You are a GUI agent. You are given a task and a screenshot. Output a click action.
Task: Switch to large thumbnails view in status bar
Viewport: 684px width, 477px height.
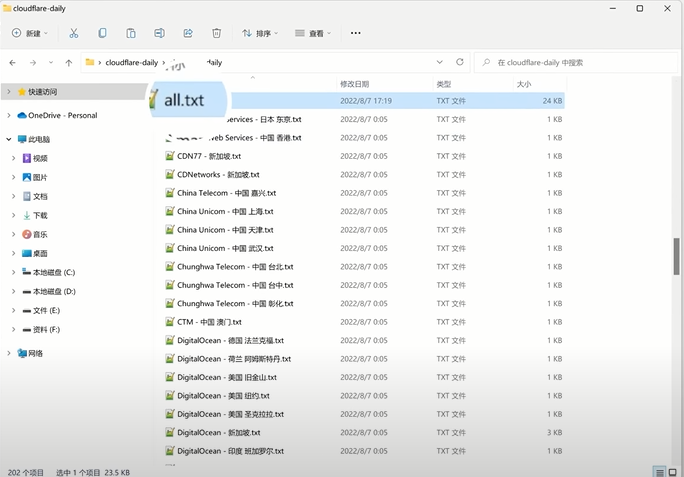click(x=674, y=471)
